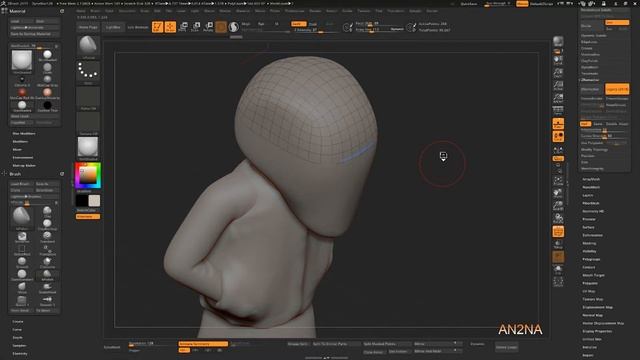Open the material sphere selector in left shelf

[88, 148]
